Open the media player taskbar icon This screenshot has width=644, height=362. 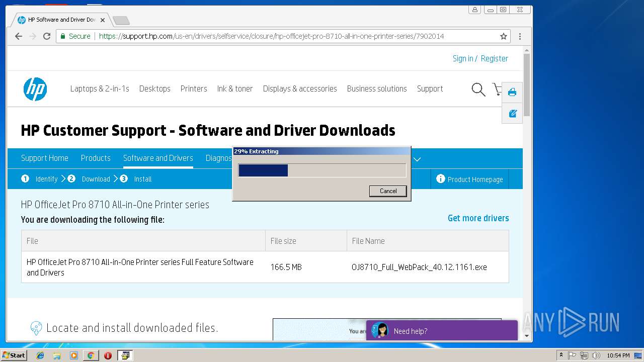pos(74,355)
